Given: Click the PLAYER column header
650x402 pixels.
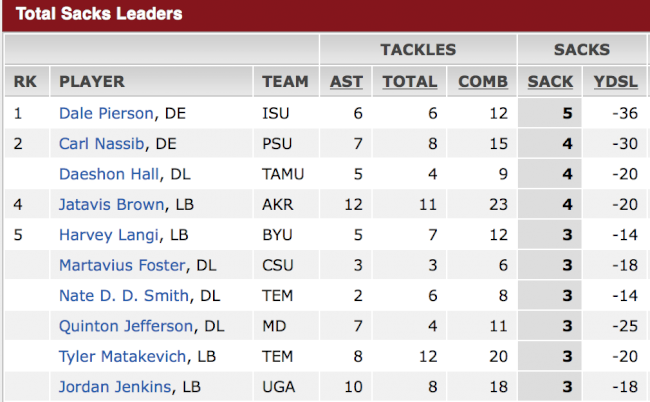Looking at the screenshot, I should click(x=92, y=82).
